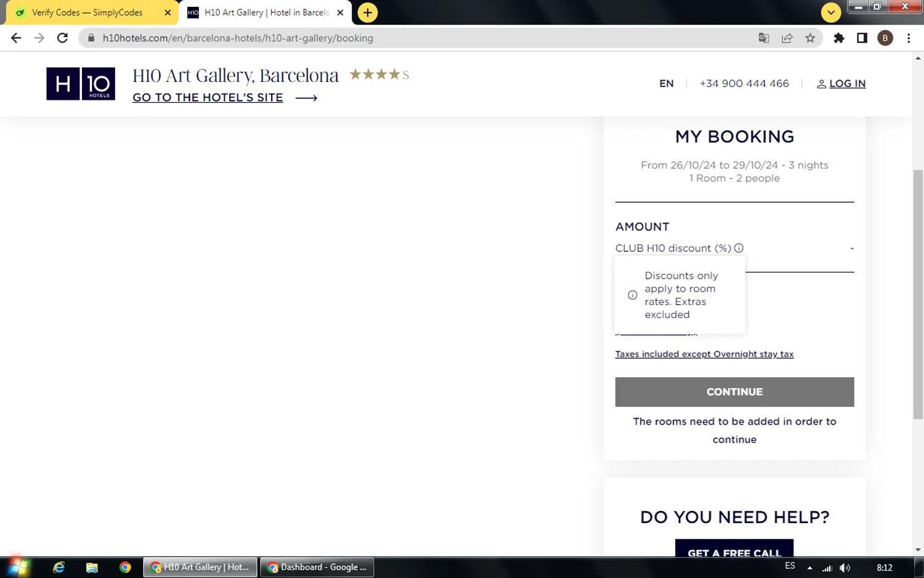Click arrow next to hotel's site link
The width and height of the screenshot is (924, 578).
click(306, 98)
